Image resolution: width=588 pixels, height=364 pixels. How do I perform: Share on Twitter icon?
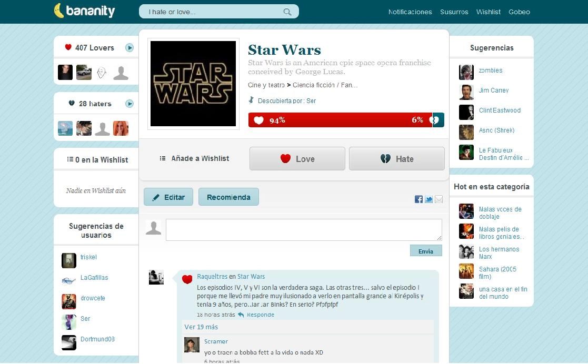[428, 199]
